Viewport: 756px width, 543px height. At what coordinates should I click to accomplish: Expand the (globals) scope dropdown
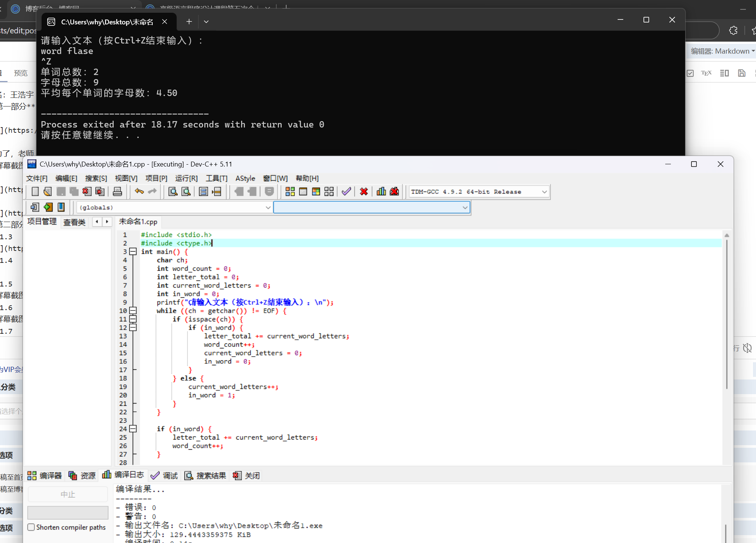point(268,207)
